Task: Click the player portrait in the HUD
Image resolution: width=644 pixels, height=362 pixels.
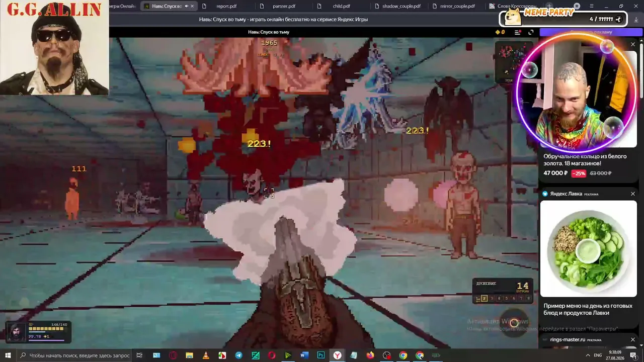Action: (17, 332)
